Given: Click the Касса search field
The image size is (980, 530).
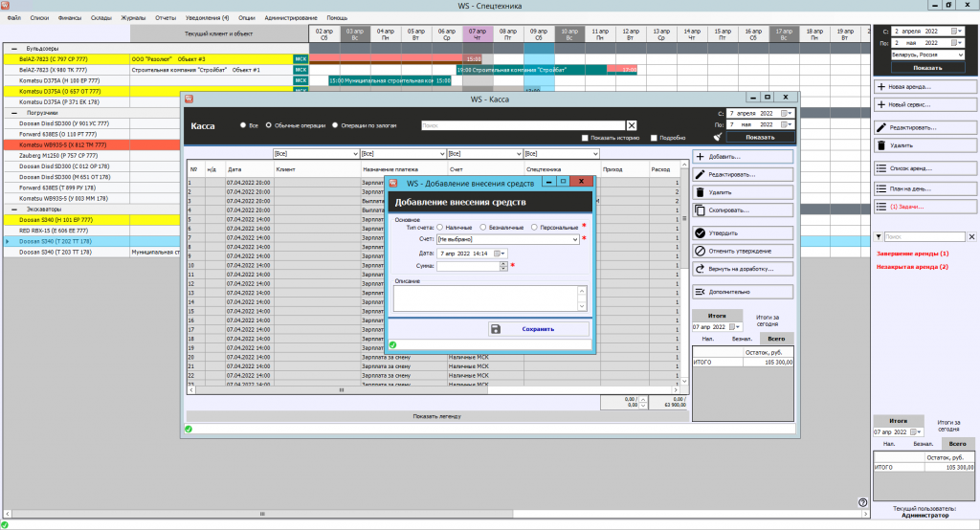Looking at the screenshot, I should click(523, 125).
